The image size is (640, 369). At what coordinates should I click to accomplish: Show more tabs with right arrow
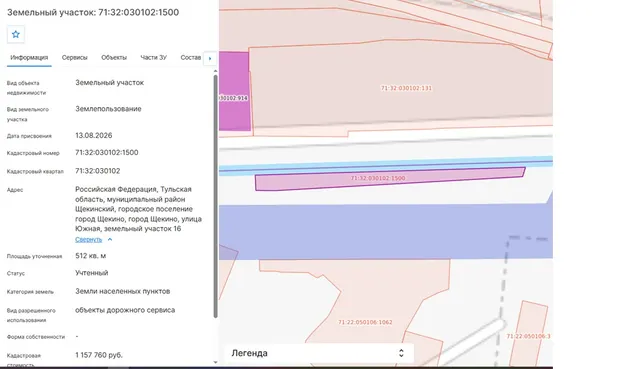[x=210, y=58]
